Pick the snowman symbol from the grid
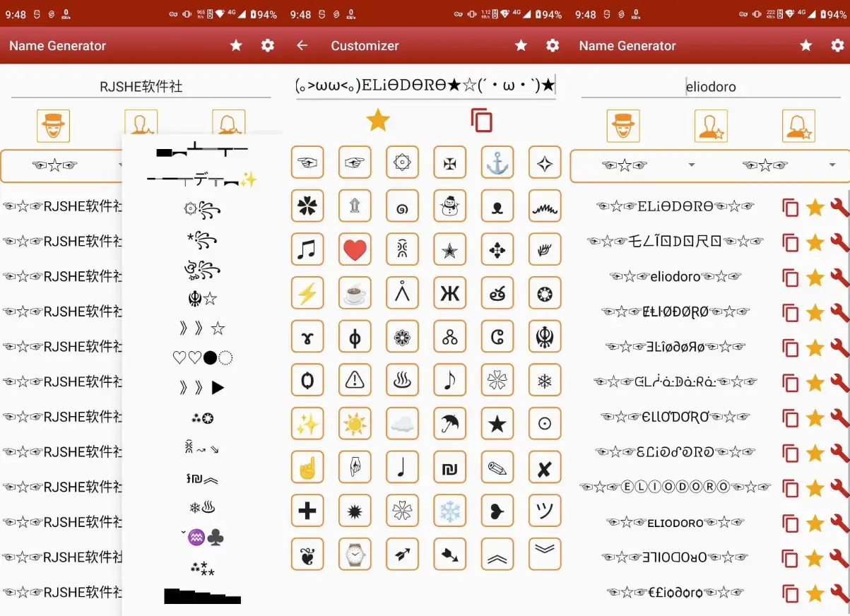Viewport: 850px width, 616px height. coord(450,206)
